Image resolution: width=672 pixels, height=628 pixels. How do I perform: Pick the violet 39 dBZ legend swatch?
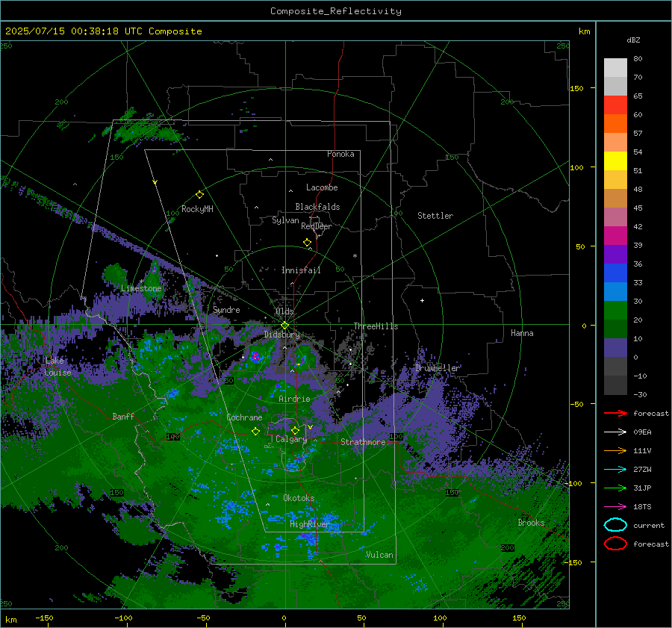pos(615,254)
